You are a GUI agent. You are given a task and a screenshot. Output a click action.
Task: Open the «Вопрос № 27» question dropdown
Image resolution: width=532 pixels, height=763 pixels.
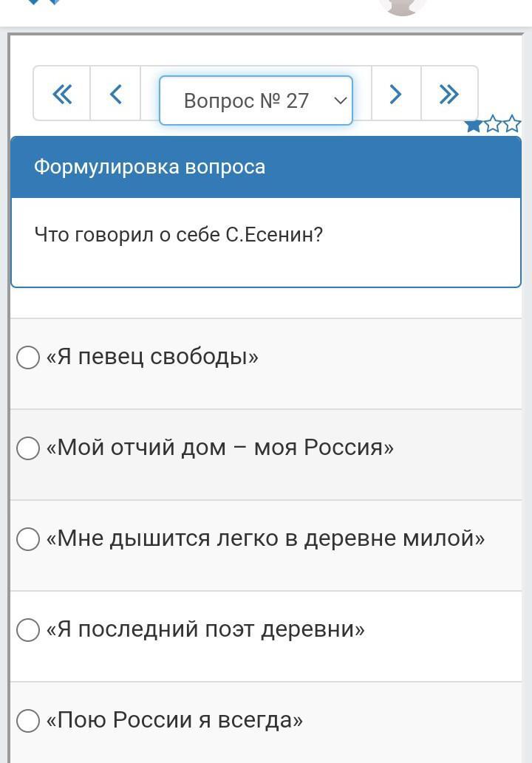click(256, 100)
